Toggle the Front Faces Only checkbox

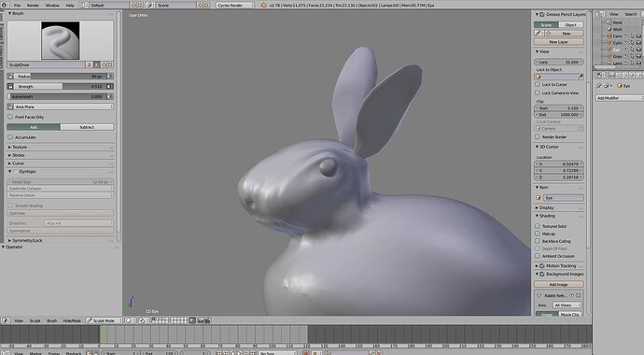10,117
